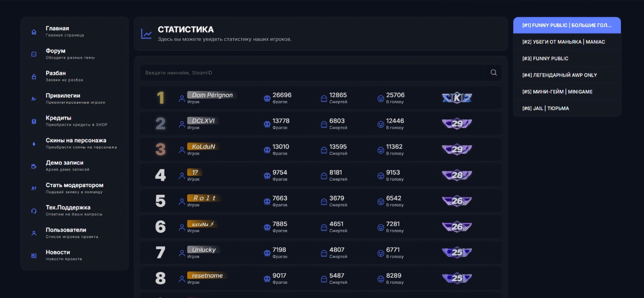Open player KoLduN's profile link
644x298 pixels.
[x=203, y=147]
